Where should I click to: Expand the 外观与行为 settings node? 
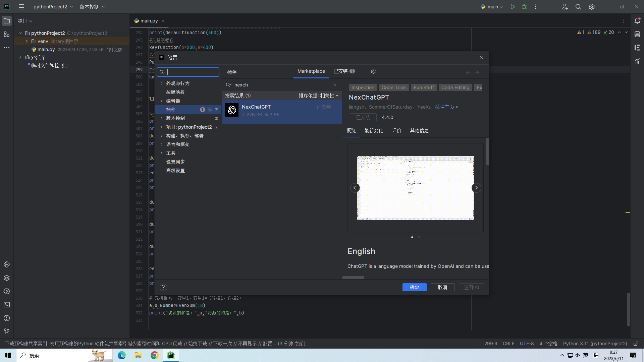click(x=162, y=83)
